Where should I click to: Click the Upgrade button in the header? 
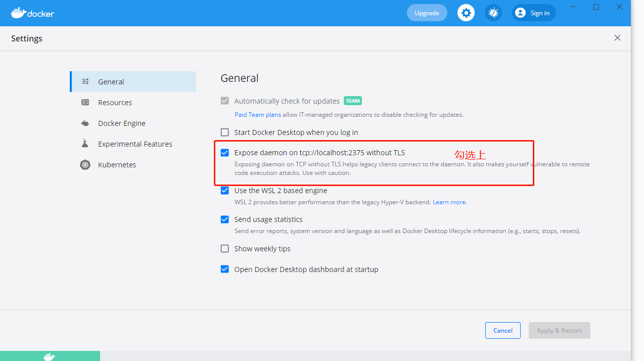coord(427,13)
